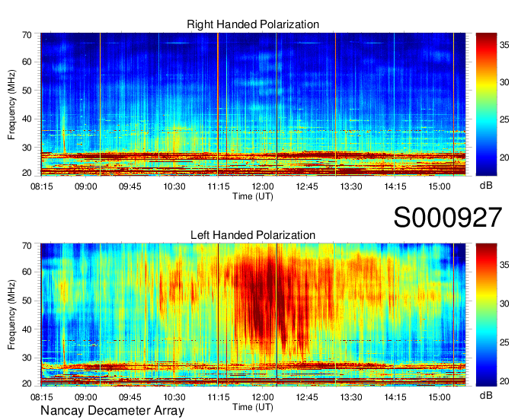
Task: Click the 25 dB mark on Right Handed colorbar
Action: click(x=504, y=119)
